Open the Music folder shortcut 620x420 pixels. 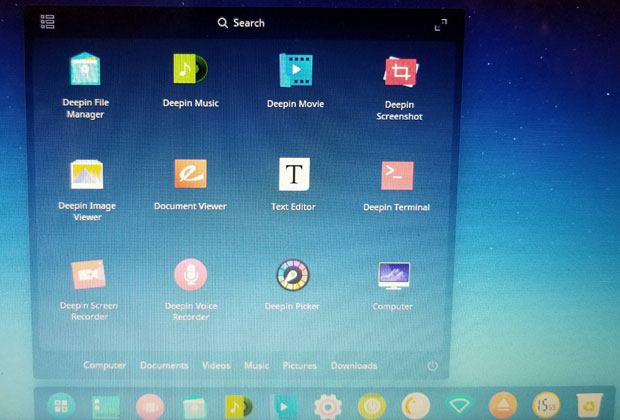pos(256,365)
